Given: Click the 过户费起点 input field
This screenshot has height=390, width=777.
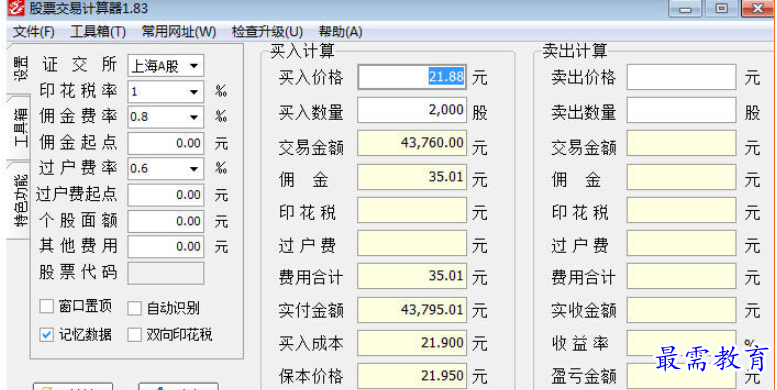Looking at the screenshot, I should pos(166,195).
